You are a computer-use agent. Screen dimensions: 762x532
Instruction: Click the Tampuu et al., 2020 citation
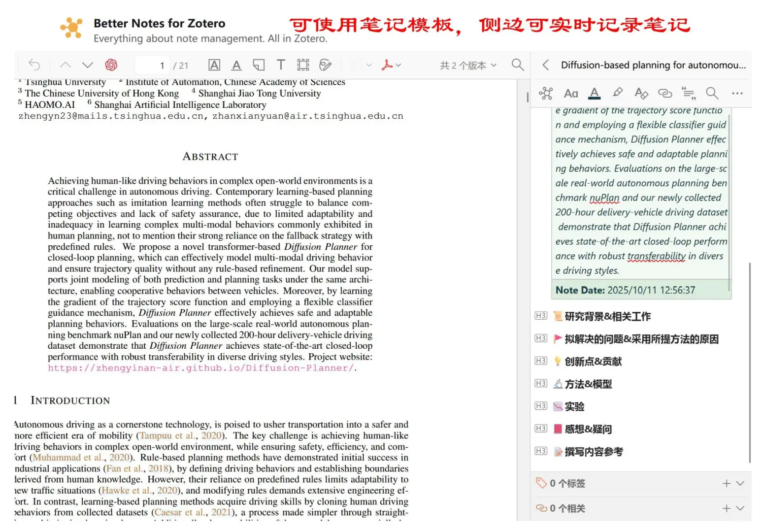(x=180, y=435)
